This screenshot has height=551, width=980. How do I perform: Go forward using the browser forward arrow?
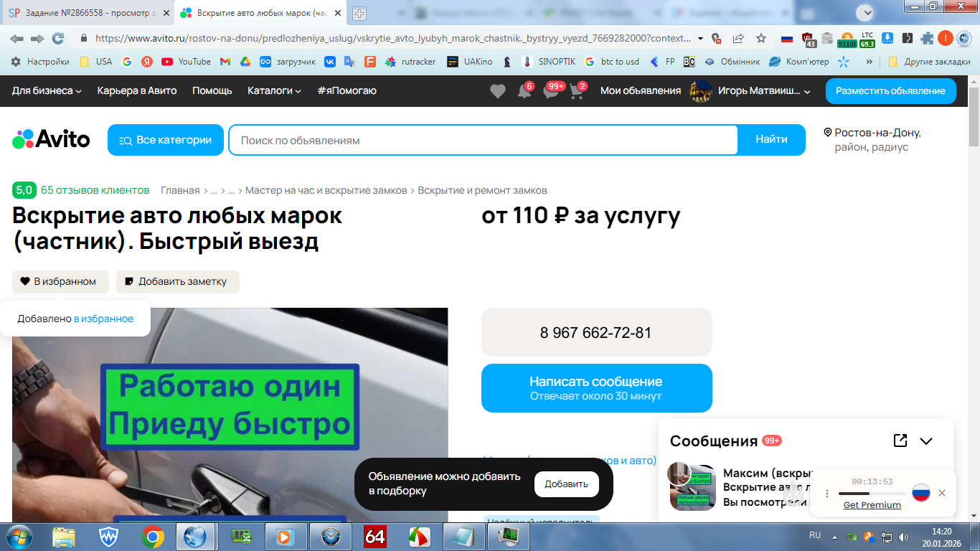(37, 38)
